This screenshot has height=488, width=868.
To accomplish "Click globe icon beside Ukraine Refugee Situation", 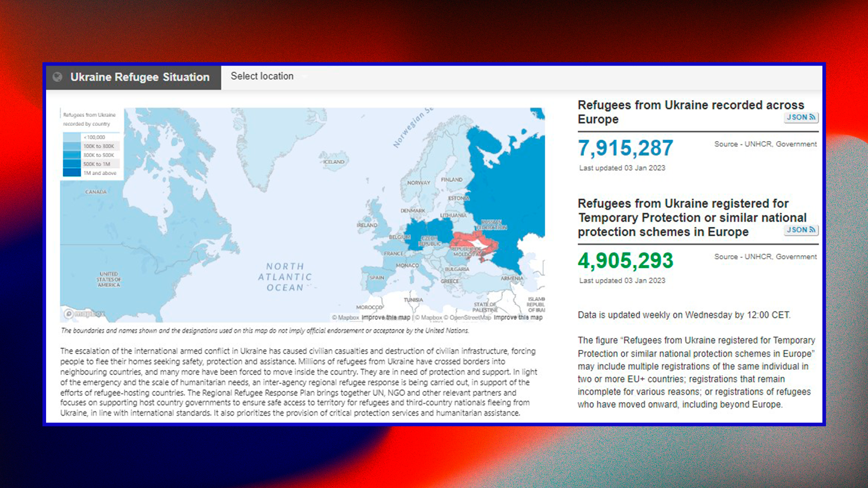I will point(57,77).
